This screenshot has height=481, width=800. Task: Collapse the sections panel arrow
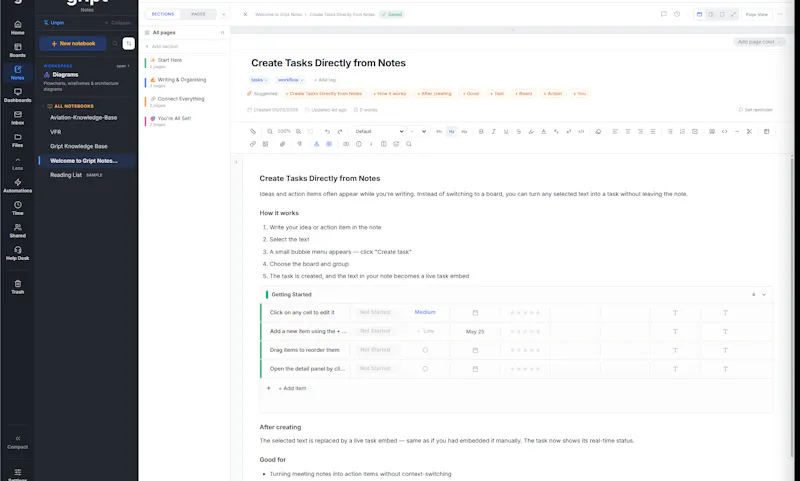coord(223,14)
